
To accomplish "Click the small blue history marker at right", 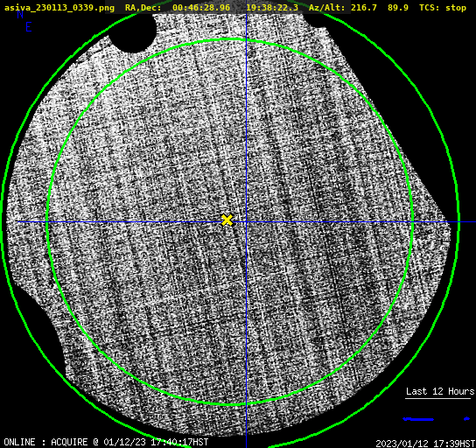I will (x=467, y=419).
